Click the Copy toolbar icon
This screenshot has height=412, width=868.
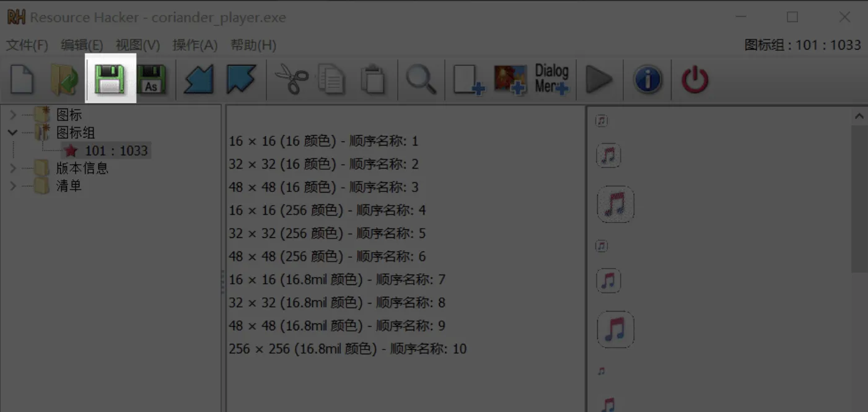coord(331,79)
